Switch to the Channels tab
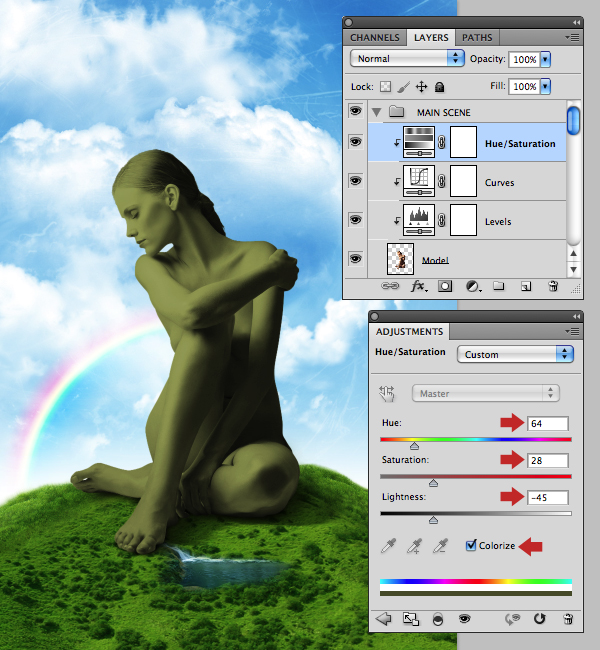Image resolution: width=600 pixels, height=650 pixels. tap(375, 38)
